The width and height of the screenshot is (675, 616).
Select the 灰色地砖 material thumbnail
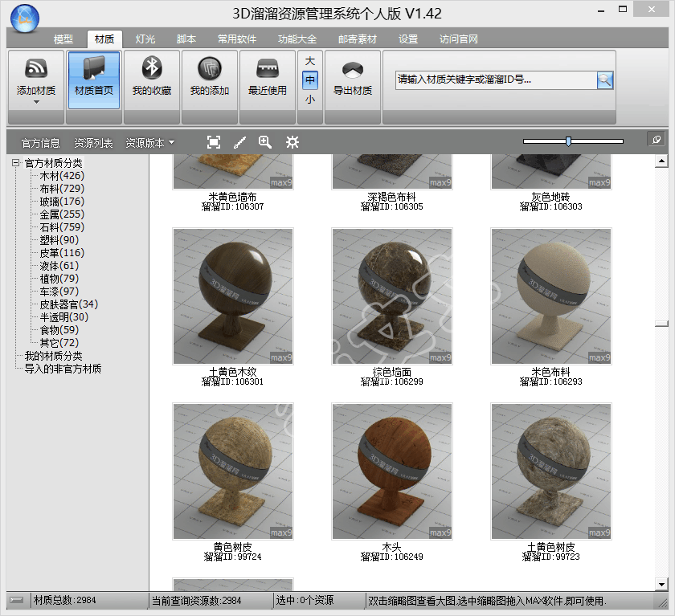pos(551,172)
